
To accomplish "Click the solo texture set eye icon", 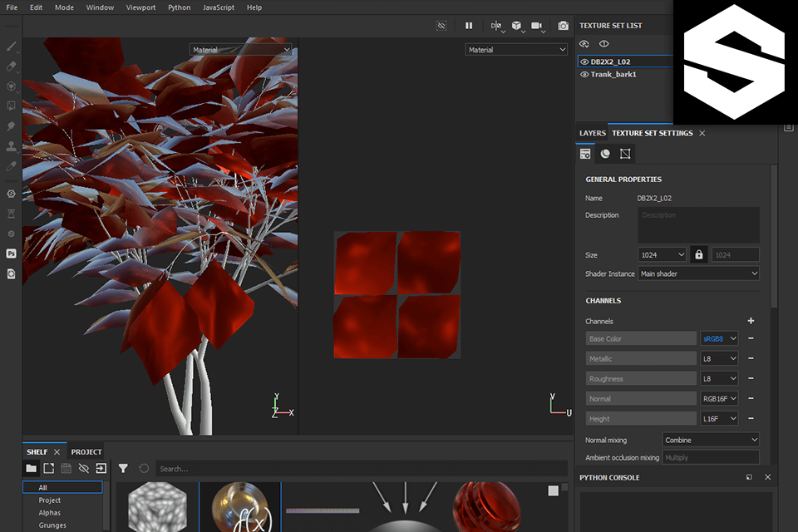I will click(x=603, y=44).
